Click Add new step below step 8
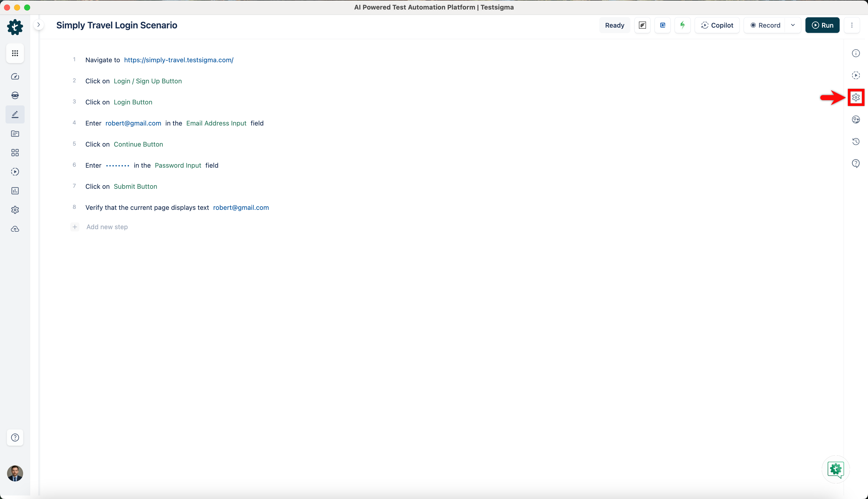The height and width of the screenshot is (499, 868). point(106,227)
